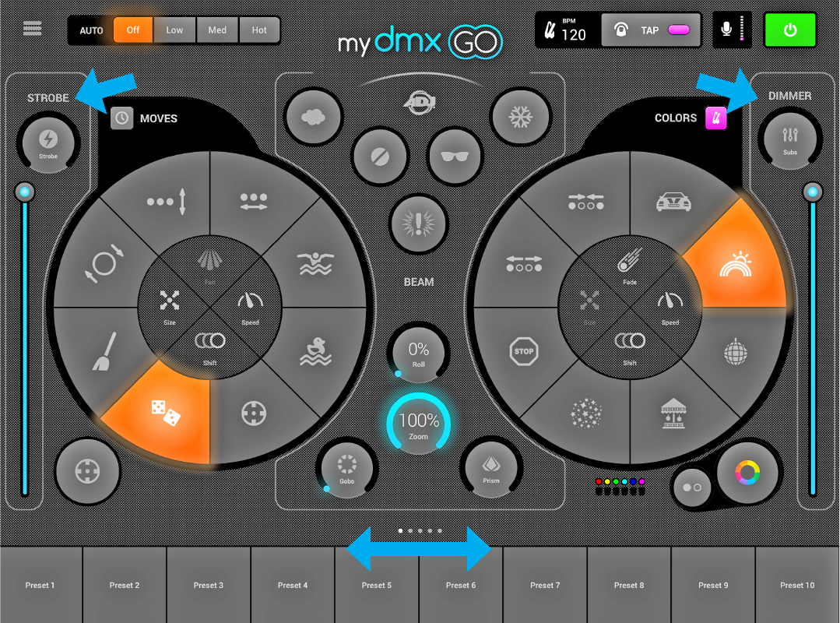Click the blackout slash circle button
The height and width of the screenshot is (623, 840).
pyautogui.click(x=381, y=157)
